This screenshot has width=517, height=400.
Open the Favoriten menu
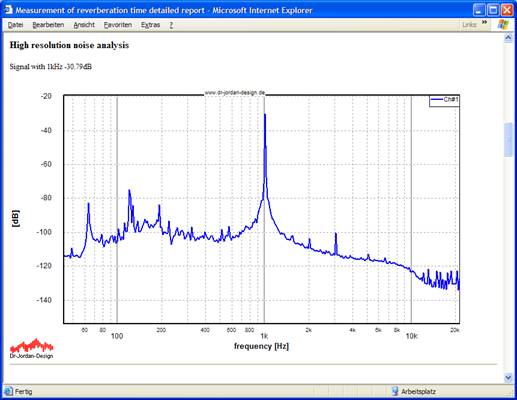click(118, 25)
